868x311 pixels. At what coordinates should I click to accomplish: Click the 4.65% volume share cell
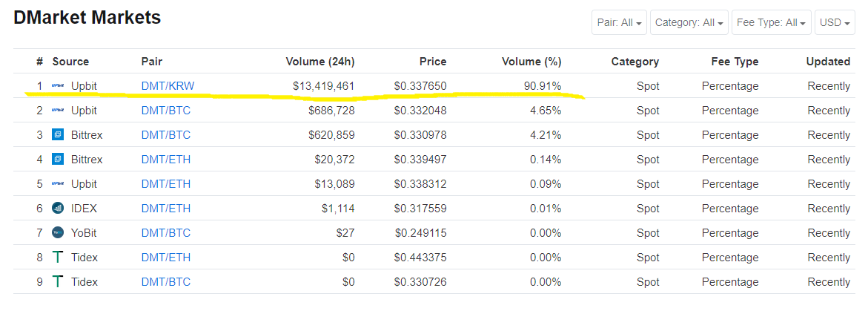click(x=546, y=111)
